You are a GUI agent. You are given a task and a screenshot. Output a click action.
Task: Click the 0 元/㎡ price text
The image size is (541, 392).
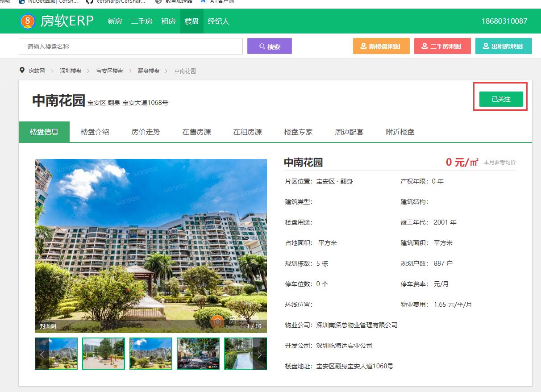(x=462, y=162)
